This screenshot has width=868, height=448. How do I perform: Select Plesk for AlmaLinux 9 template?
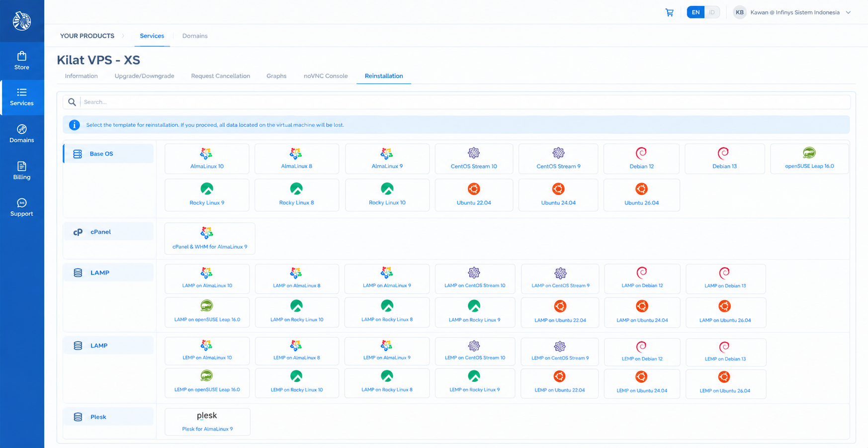coord(207,422)
